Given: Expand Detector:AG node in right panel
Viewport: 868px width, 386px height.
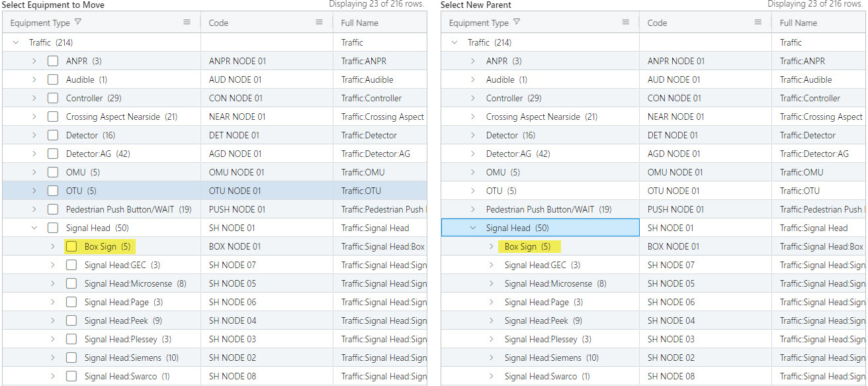Looking at the screenshot, I should [472, 154].
